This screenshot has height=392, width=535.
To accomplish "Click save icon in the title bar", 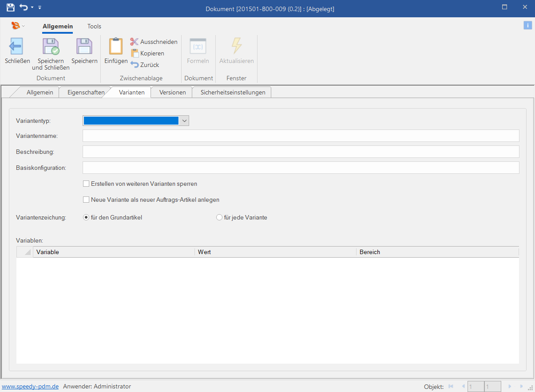I will [x=10, y=8].
